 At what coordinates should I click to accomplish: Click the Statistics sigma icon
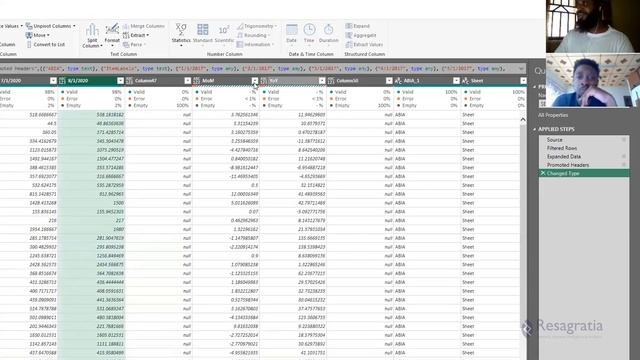point(181,29)
